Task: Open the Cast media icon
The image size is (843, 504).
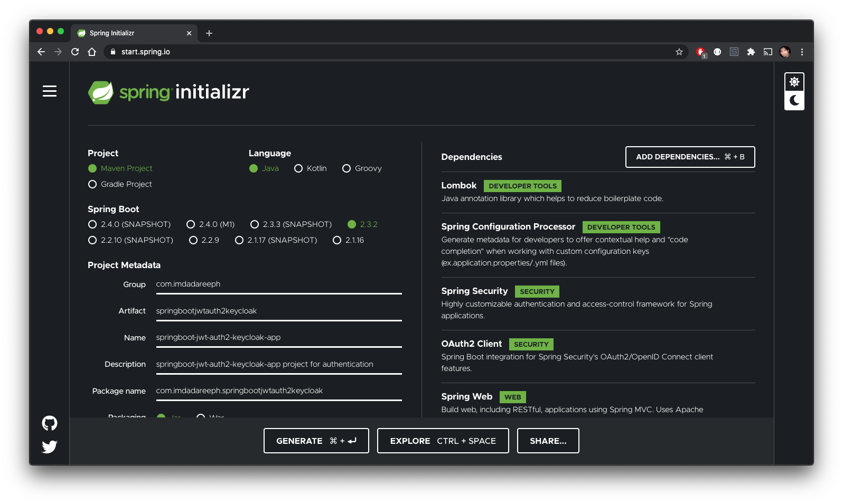Action: [768, 52]
